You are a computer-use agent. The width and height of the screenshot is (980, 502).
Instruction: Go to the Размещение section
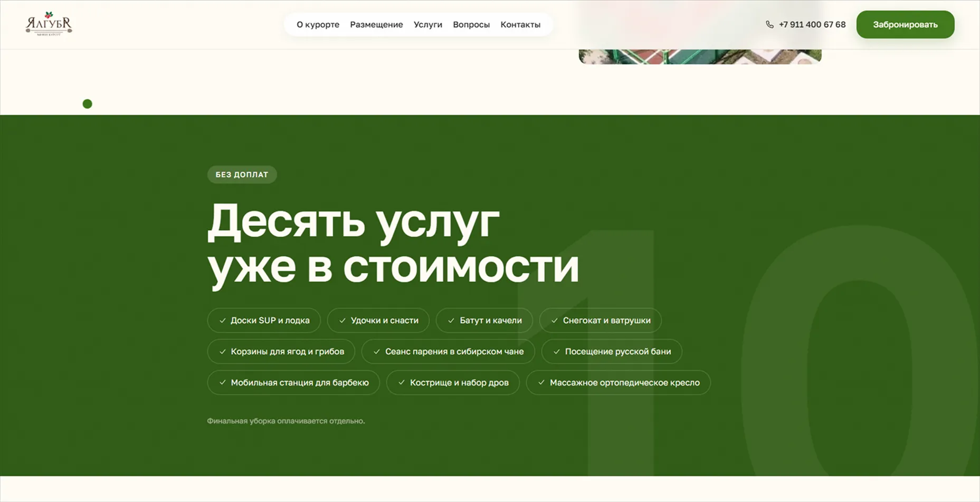(x=376, y=25)
